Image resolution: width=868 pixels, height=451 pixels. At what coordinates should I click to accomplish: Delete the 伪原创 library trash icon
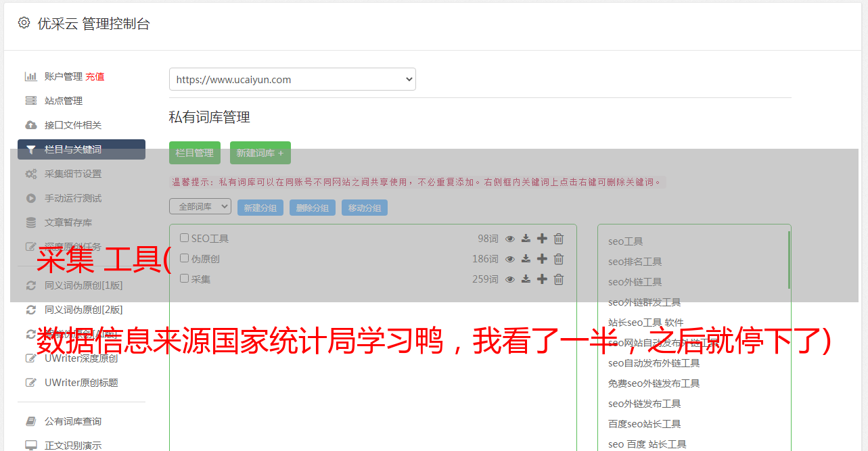(x=559, y=259)
